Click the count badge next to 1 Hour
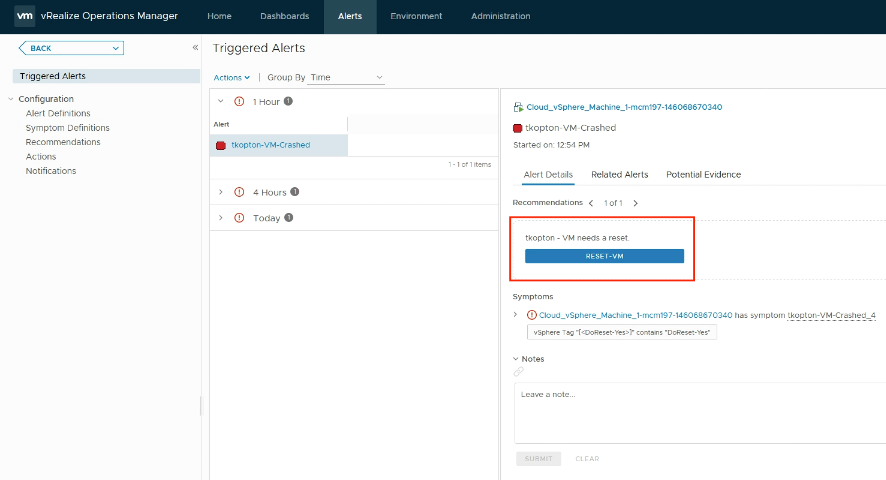Screen dimensions: 886x480 coord(288,101)
